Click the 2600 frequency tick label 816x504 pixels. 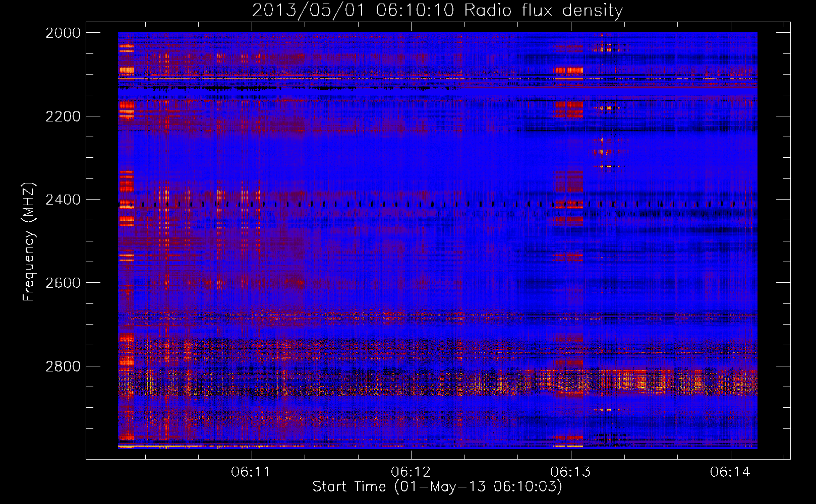tap(63, 283)
